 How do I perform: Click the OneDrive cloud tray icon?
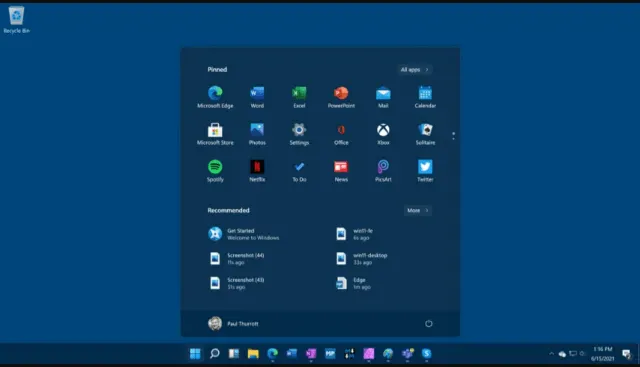point(562,354)
